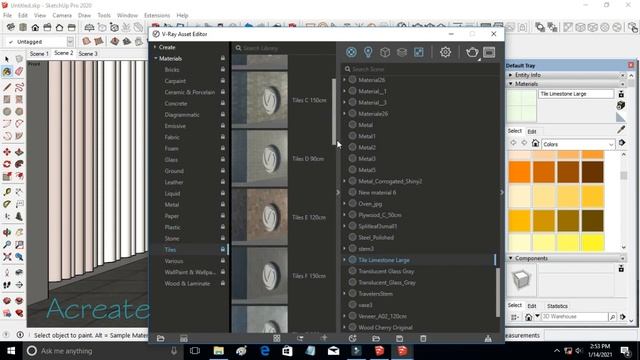Open the File menu
This screenshot has width=640, height=360.
[x=8, y=15]
